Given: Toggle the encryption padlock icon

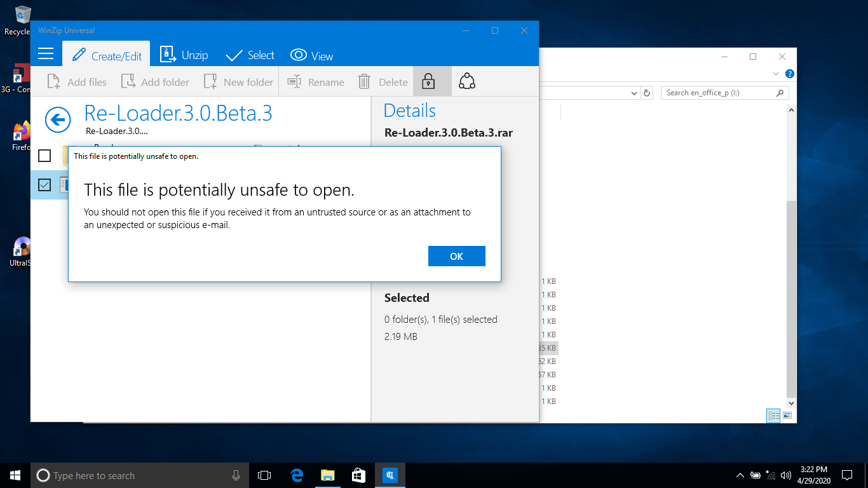Looking at the screenshot, I should click(x=429, y=81).
